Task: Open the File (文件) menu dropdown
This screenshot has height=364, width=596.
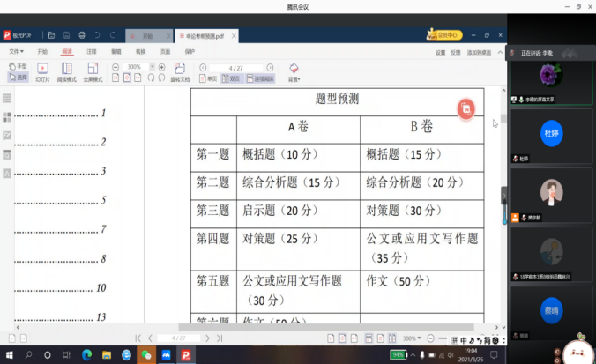Action: pyautogui.click(x=17, y=52)
